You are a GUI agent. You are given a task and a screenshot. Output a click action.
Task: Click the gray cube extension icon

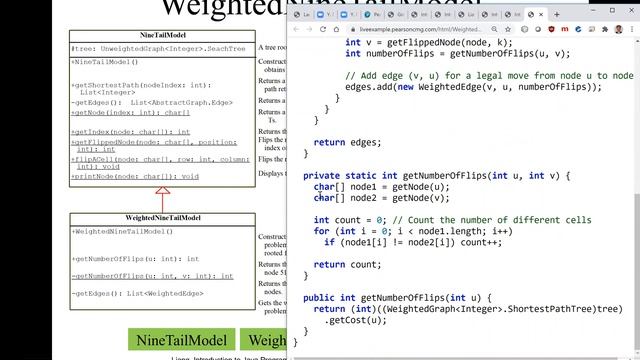[x=524, y=29]
